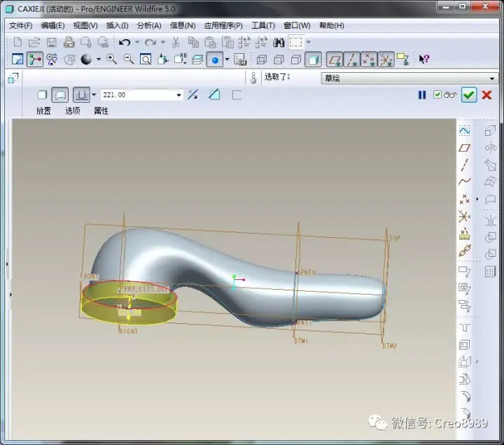The height and width of the screenshot is (445, 504).
Task: Open the 选项 options panel
Action: tap(72, 111)
